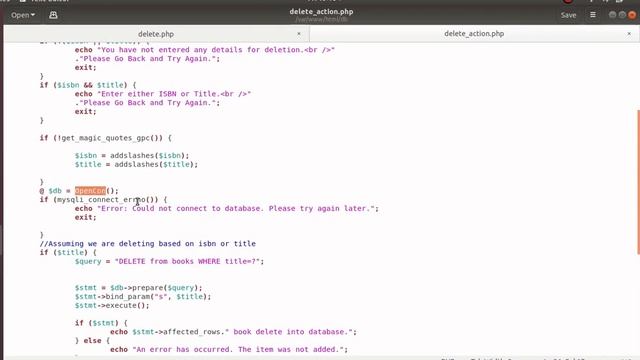The width and height of the screenshot is (640, 360).
Task: Click the '$isbn = addslashes($isbn);' line
Action: [x=132, y=156]
